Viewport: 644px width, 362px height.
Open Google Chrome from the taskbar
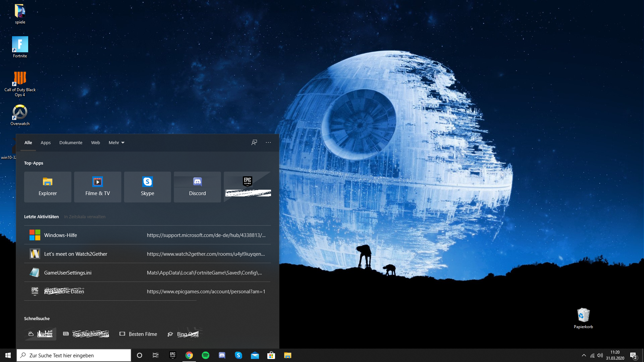[189, 355]
